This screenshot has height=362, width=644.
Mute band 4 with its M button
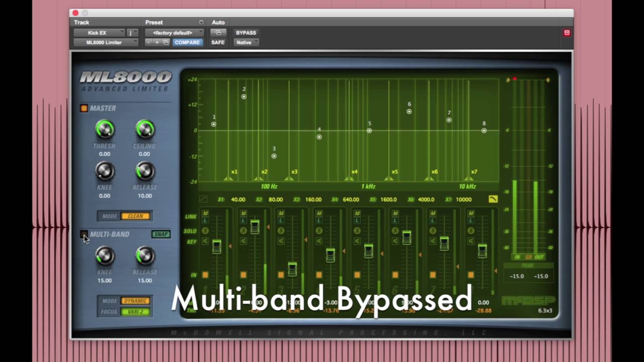click(x=319, y=214)
